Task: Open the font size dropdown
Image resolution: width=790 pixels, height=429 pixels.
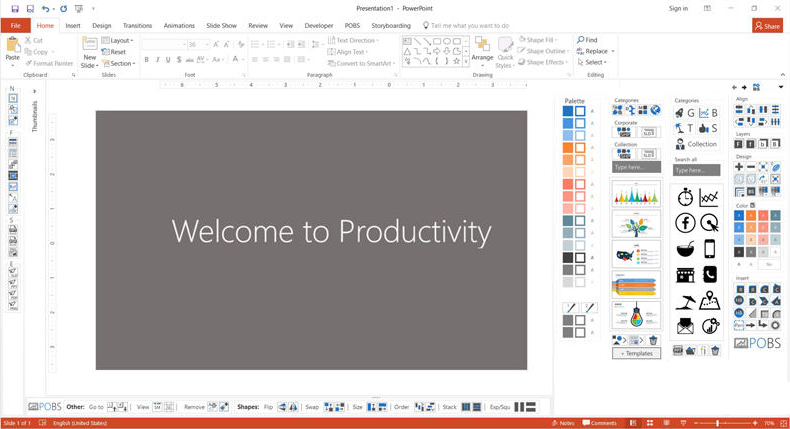Action: pyautogui.click(x=207, y=44)
